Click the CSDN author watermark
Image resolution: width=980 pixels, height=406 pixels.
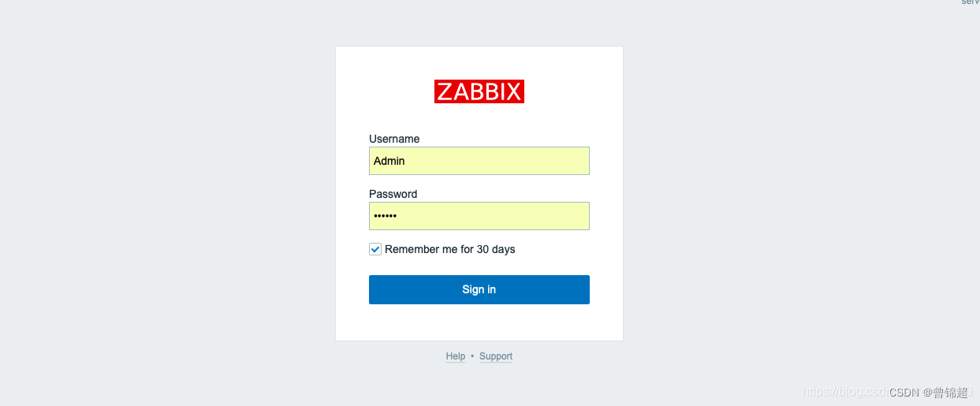(x=929, y=392)
